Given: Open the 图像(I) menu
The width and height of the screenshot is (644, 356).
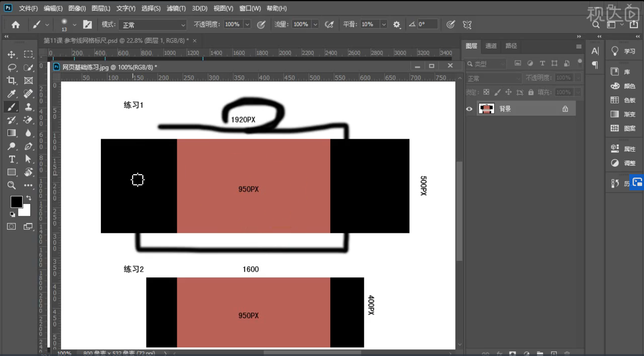Looking at the screenshot, I should click(x=77, y=9).
